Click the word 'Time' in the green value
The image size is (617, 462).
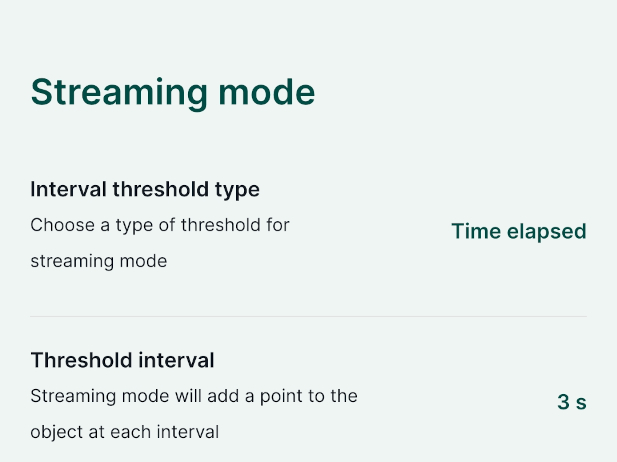[x=475, y=232]
